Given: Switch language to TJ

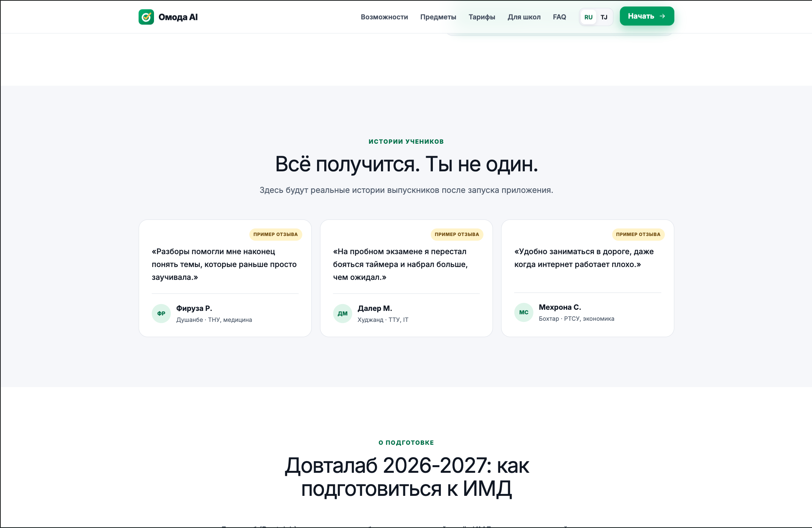Looking at the screenshot, I should pyautogui.click(x=604, y=17).
